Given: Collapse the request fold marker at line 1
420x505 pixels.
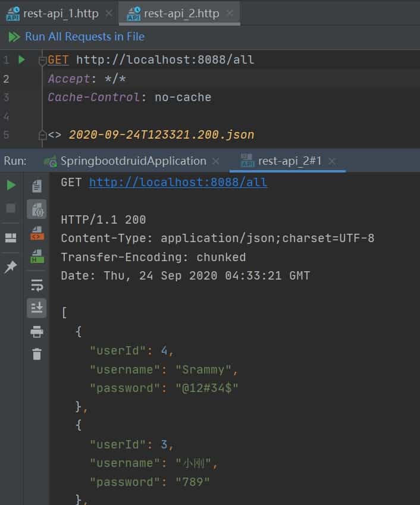Looking at the screenshot, I should [x=42, y=60].
